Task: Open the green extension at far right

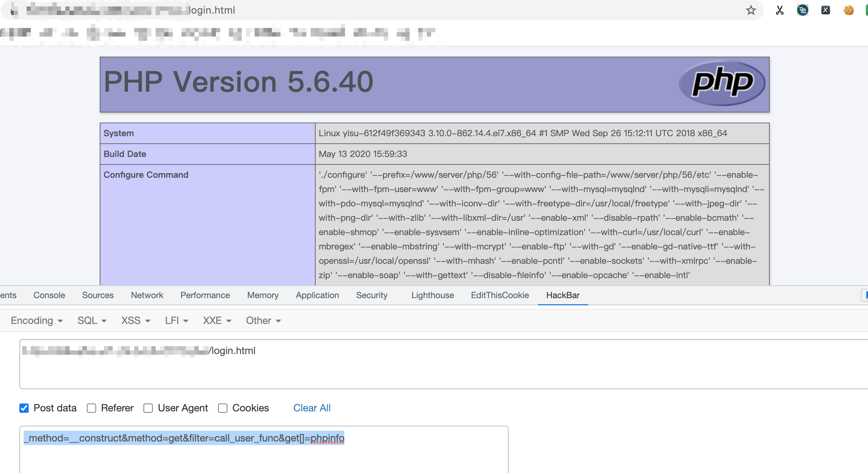Action: (x=866, y=10)
